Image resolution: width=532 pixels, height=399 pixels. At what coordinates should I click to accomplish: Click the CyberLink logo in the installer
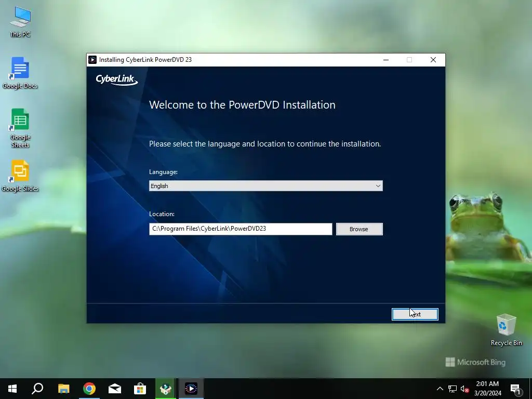(117, 79)
